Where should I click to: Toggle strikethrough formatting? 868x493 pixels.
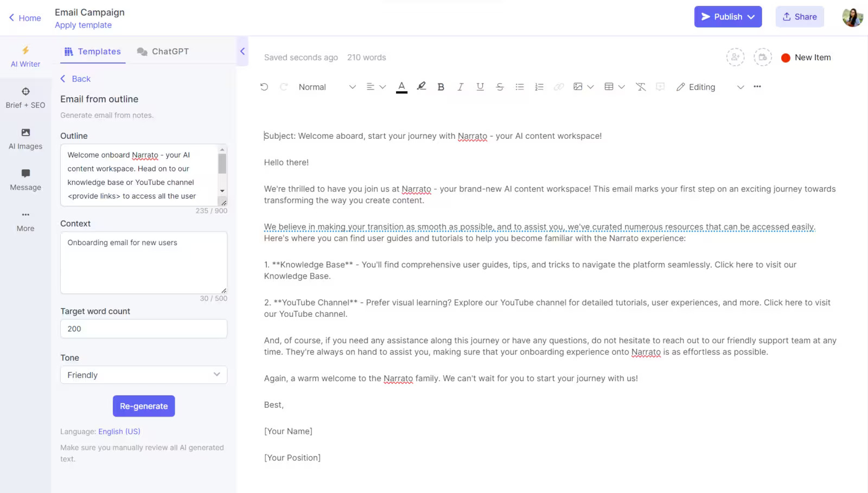coord(499,86)
